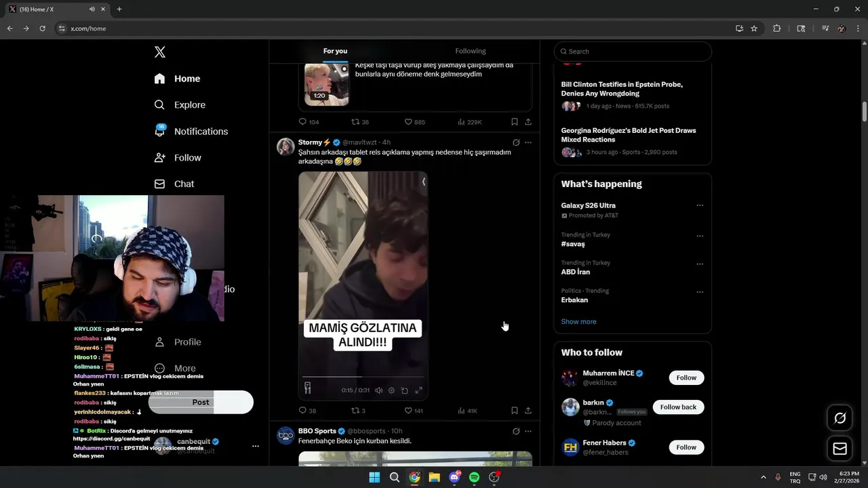Switch to the Following tab
Viewport: 868px width, 488px height.
pos(471,51)
